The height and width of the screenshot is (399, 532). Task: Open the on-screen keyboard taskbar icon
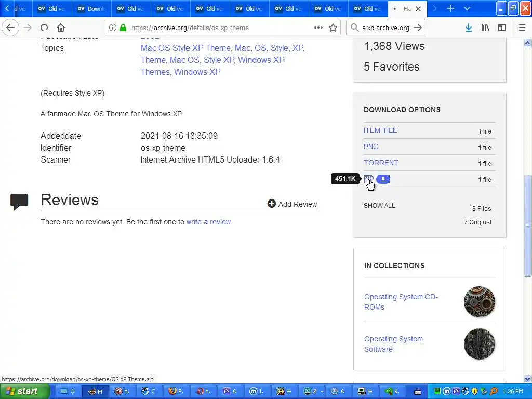click(418, 391)
